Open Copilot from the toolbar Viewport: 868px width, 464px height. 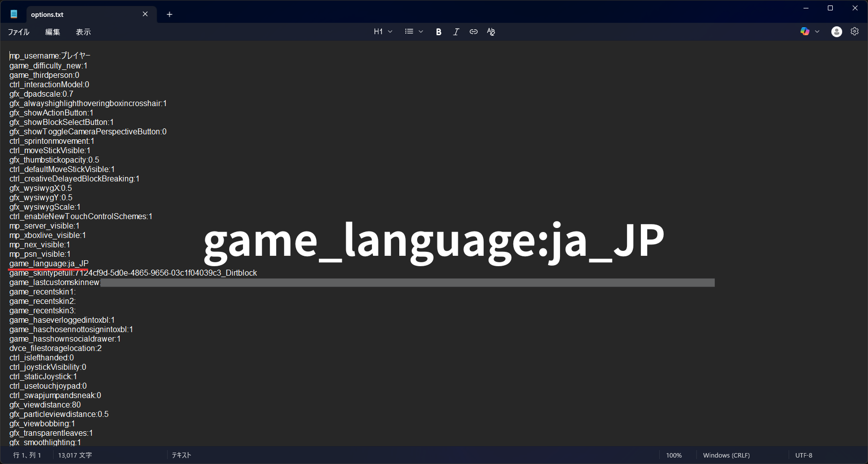click(804, 31)
